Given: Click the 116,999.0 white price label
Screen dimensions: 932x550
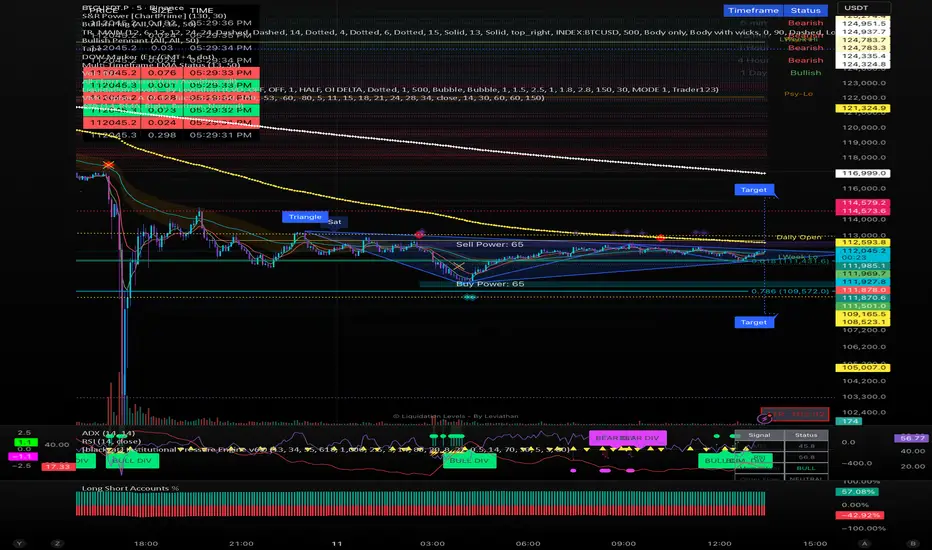Looking at the screenshot, I should (x=862, y=173).
